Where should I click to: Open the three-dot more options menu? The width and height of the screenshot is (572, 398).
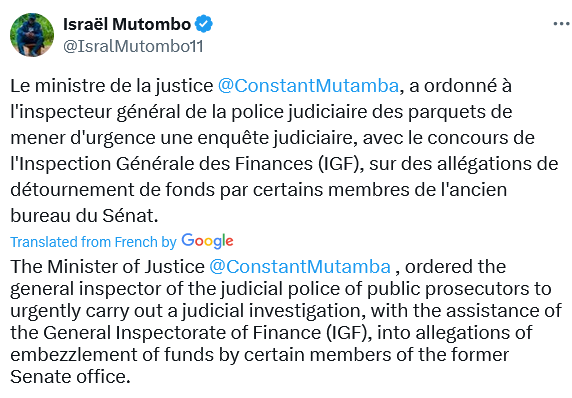click(x=561, y=24)
